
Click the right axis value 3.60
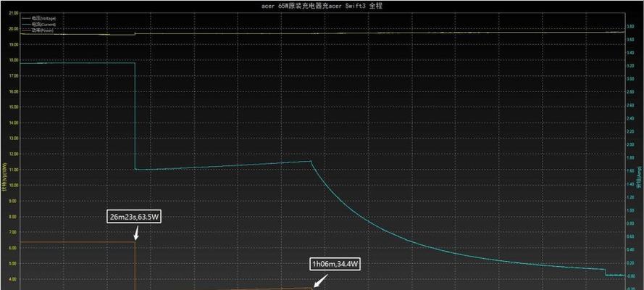[x=630, y=39]
